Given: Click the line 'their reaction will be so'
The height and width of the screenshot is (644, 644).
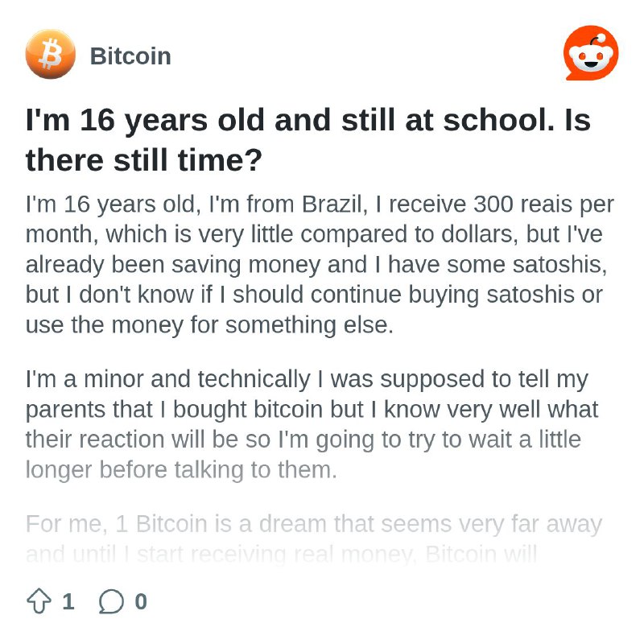Looking at the screenshot, I should coord(303,440).
